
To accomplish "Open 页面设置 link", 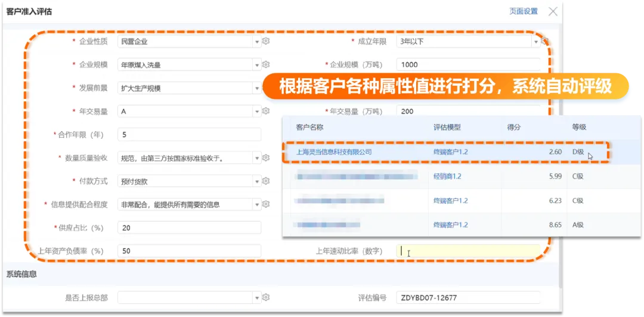I will pyautogui.click(x=523, y=11).
